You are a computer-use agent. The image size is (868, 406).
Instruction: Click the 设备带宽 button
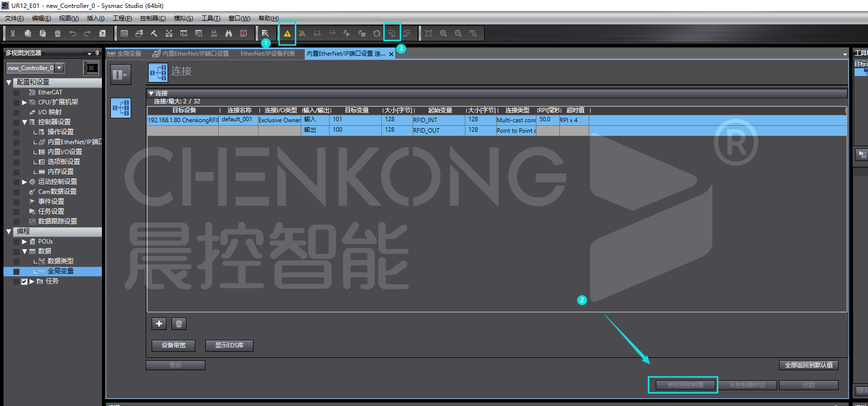[x=173, y=345]
